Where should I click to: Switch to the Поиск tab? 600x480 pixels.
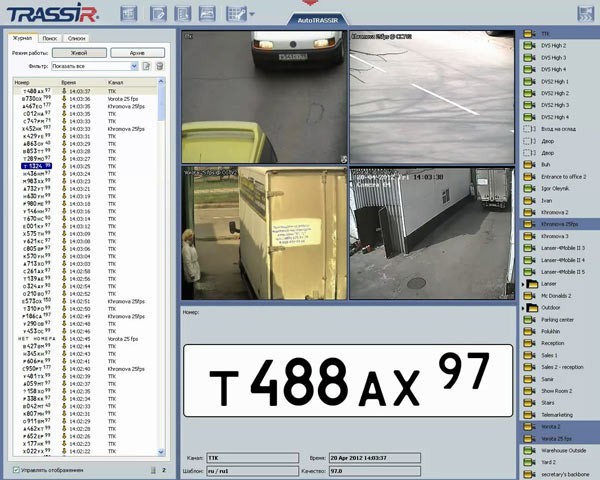click(x=50, y=37)
